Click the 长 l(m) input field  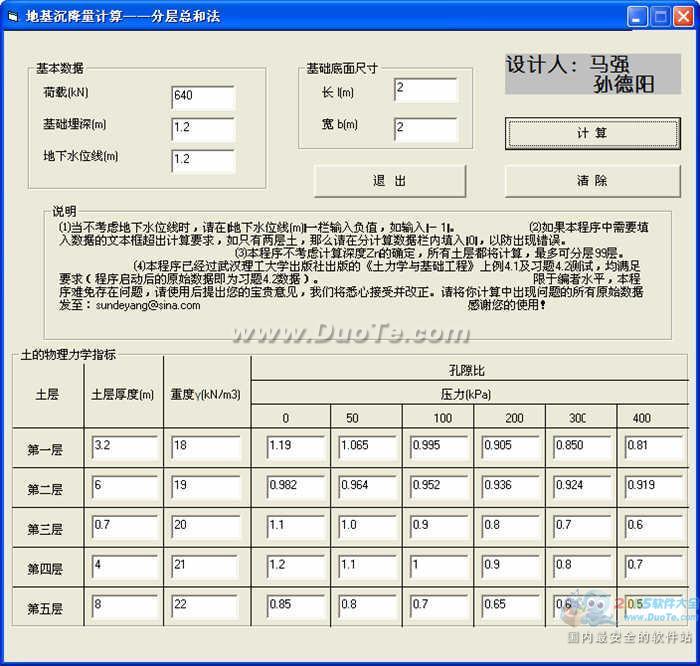click(426, 90)
